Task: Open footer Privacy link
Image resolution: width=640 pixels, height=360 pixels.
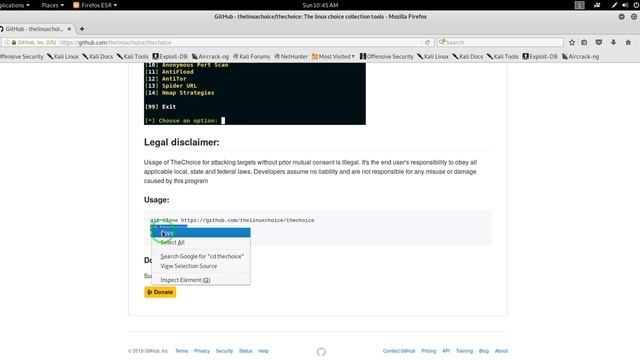Action: (x=202, y=351)
